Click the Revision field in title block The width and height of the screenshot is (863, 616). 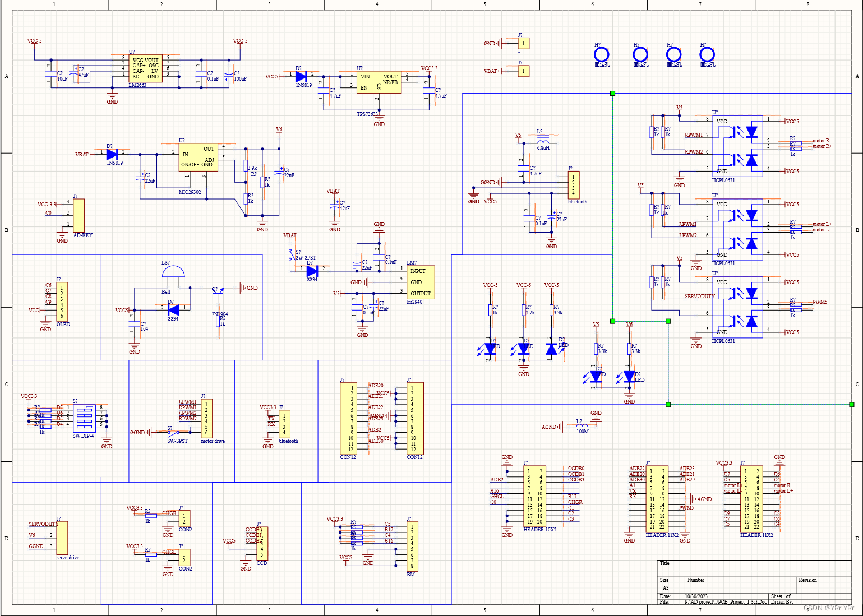tap(807, 580)
